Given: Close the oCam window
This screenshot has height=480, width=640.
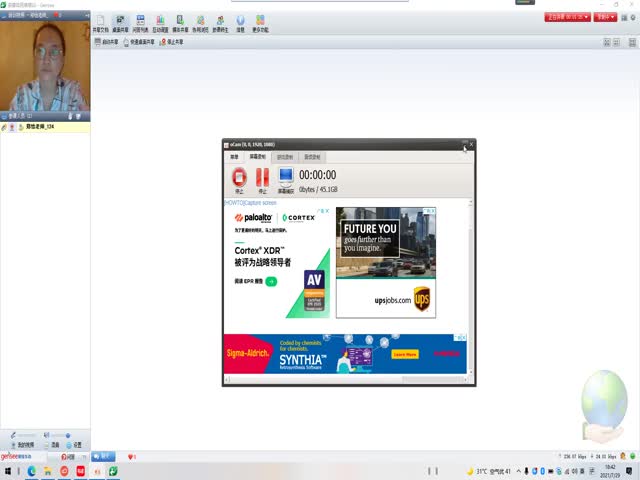Looking at the screenshot, I should point(471,144).
